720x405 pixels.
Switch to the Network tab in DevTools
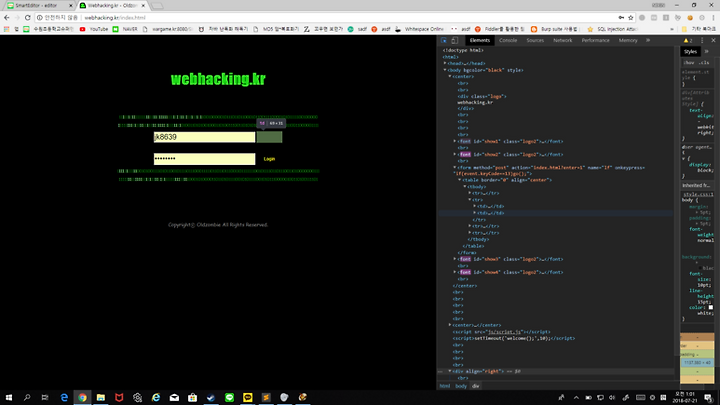pos(562,40)
